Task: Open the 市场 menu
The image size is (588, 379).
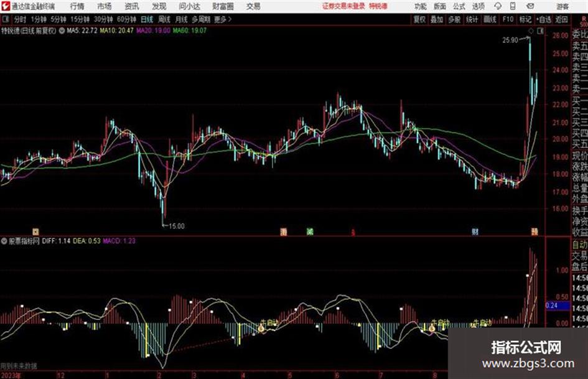Action: (105, 6)
